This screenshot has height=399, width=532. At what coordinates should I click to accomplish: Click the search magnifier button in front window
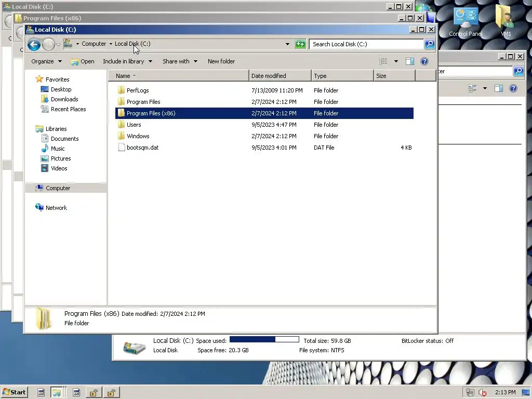coord(430,44)
